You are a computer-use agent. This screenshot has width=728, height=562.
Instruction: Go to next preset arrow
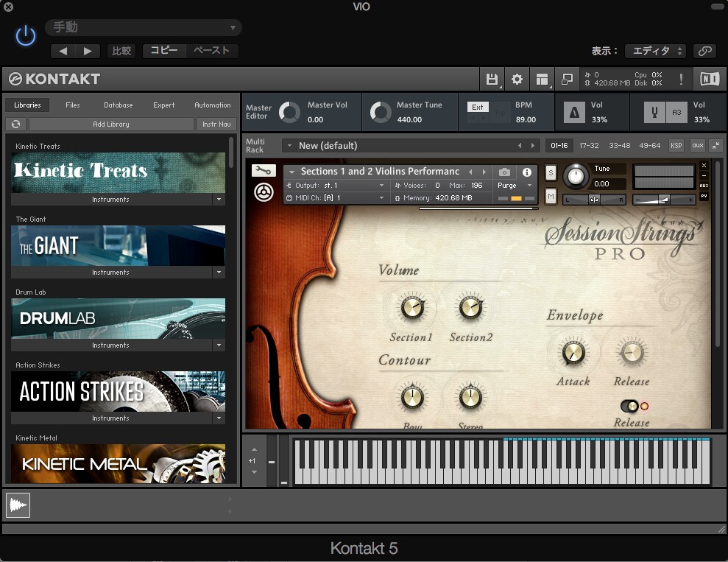pyautogui.click(x=88, y=51)
